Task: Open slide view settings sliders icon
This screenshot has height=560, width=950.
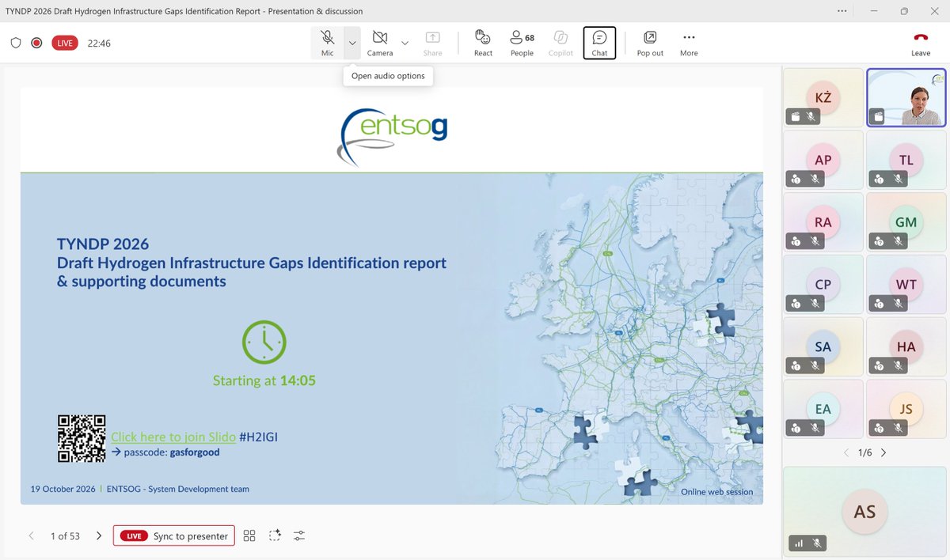Action: click(299, 535)
